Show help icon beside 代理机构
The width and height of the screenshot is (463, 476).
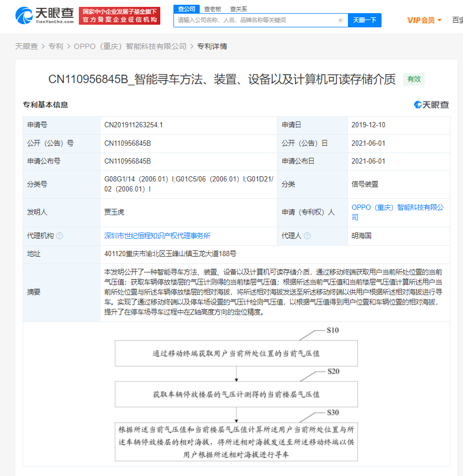[x=60, y=236]
